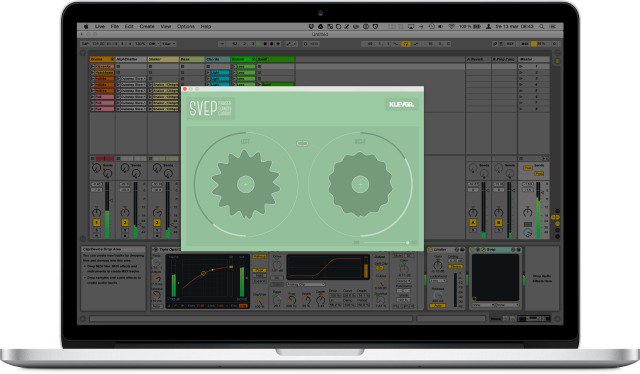The height and width of the screenshot is (374, 640).
Task: Toggle track 1 yellow activator button
Action: tap(97, 223)
